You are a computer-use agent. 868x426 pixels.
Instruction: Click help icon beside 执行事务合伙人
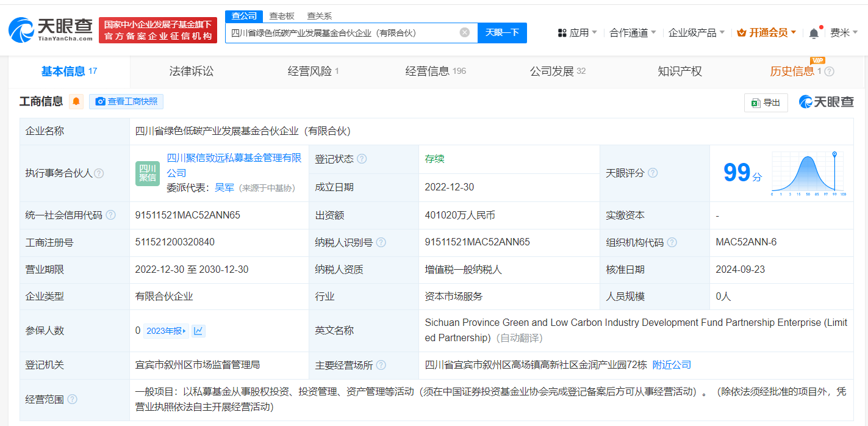click(x=99, y=173)
